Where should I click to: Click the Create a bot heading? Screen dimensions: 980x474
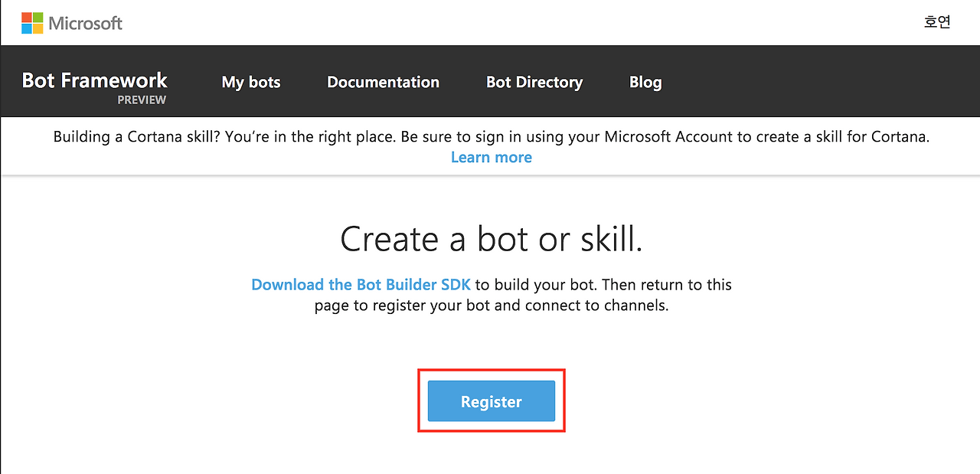tap(490, 239)
